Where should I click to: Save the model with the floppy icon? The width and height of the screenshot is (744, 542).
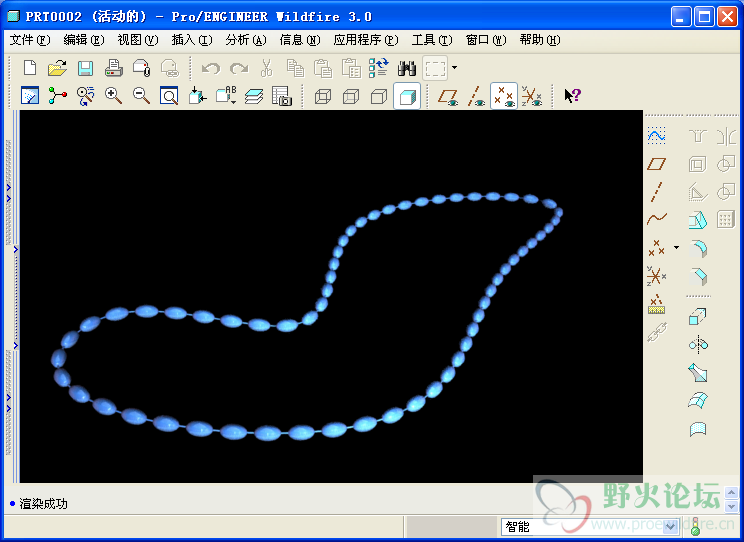(x=85, y=68)
